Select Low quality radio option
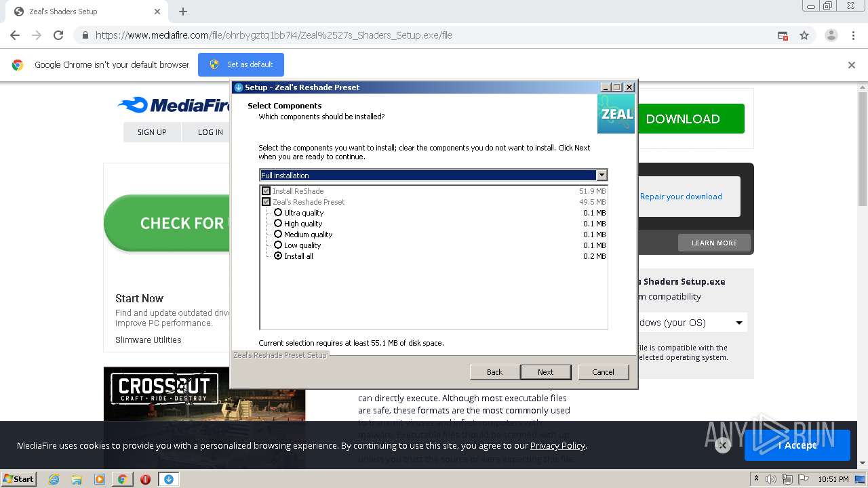The height and width of the screenshot is (488, 868). [x=278, y=245]
